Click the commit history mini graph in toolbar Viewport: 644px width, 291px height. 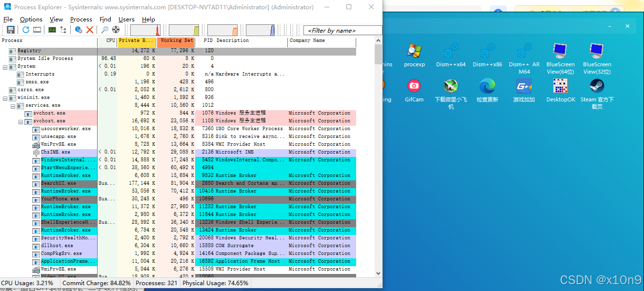[x=184, y=30]
